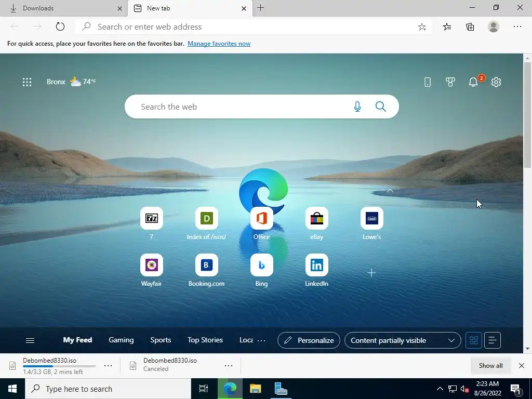Focus the address bar field
The width and height of the screenshot is (532, 399).
pos(253,27)
